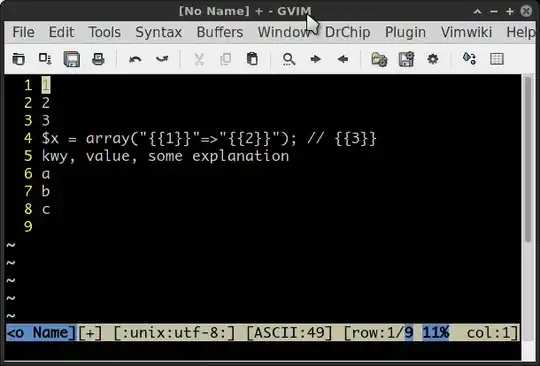Place cursor on line 6 letter 'a'
Viewport: 540px width, 366px height.
(x=46, y=174)
